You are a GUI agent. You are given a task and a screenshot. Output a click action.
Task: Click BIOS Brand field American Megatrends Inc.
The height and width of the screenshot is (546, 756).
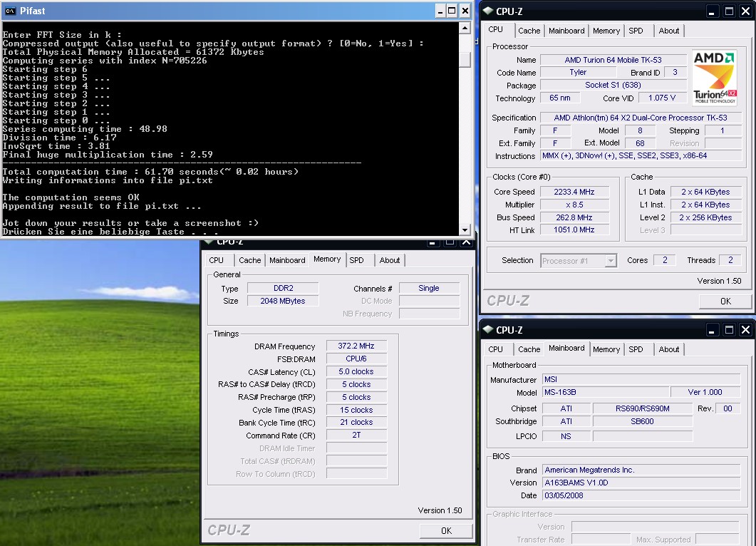tap(641, 470)
